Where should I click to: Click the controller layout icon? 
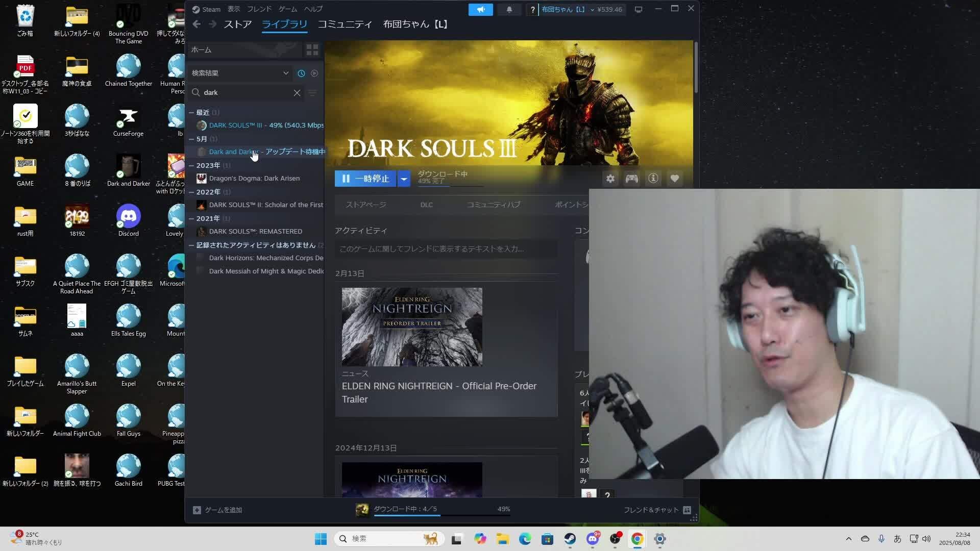(632, 179)
